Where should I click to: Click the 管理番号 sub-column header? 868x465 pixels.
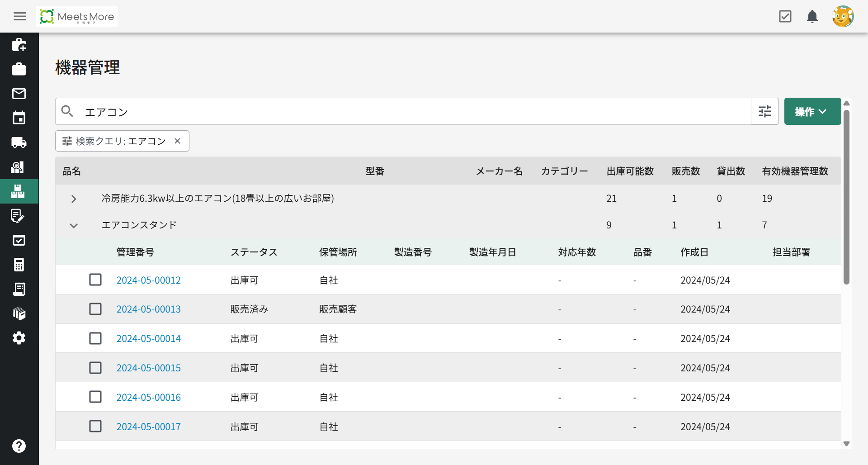coord(135,252)
